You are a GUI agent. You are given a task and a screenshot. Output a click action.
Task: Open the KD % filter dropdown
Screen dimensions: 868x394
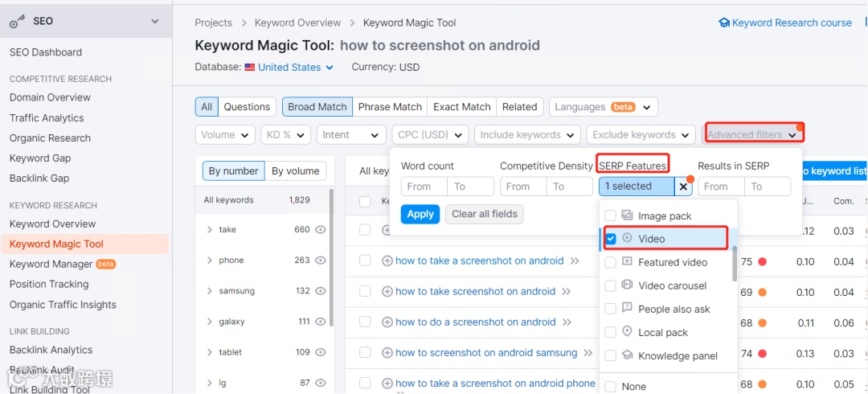pyautogui.click(x=285, y=134)
